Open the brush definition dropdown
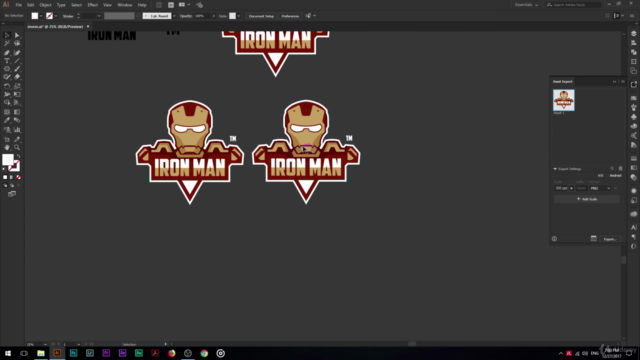 [x=174, y=16]
